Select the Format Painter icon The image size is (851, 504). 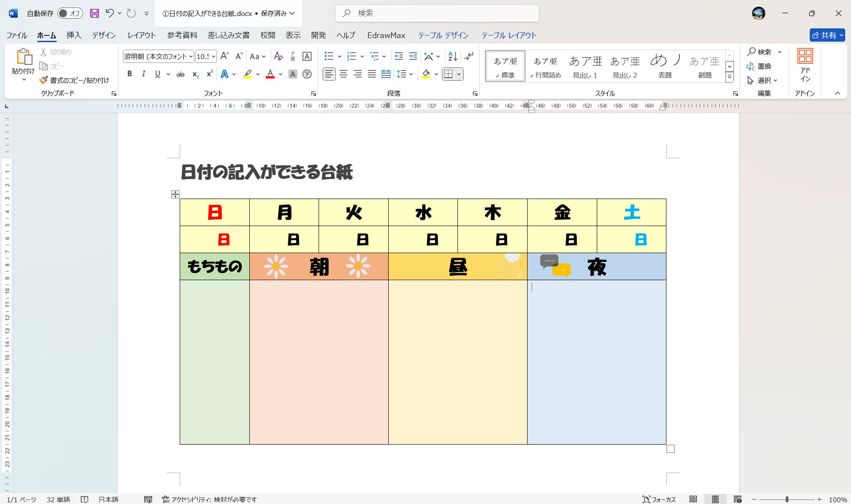pos(43,80)
